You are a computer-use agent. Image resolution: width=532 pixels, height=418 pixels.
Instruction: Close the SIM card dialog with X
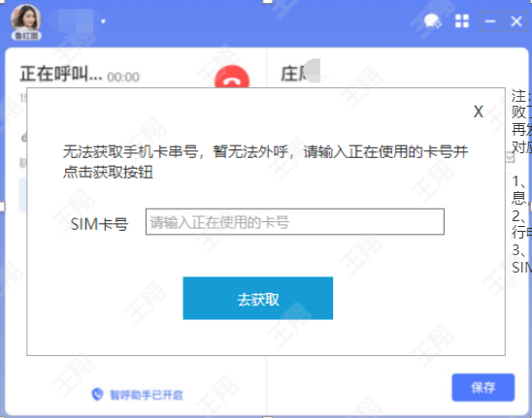[479, 112]
